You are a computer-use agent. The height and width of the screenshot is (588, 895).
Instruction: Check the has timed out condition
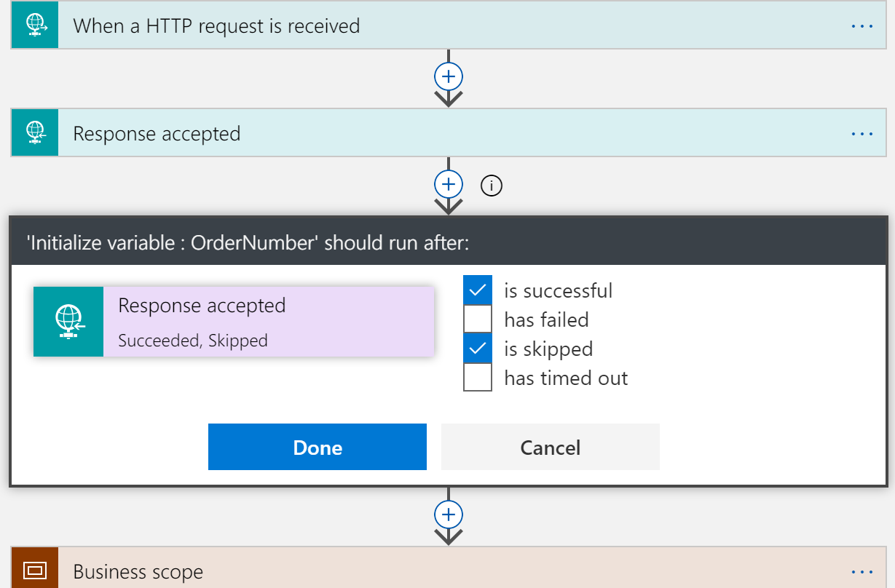[x=478, y=377]
